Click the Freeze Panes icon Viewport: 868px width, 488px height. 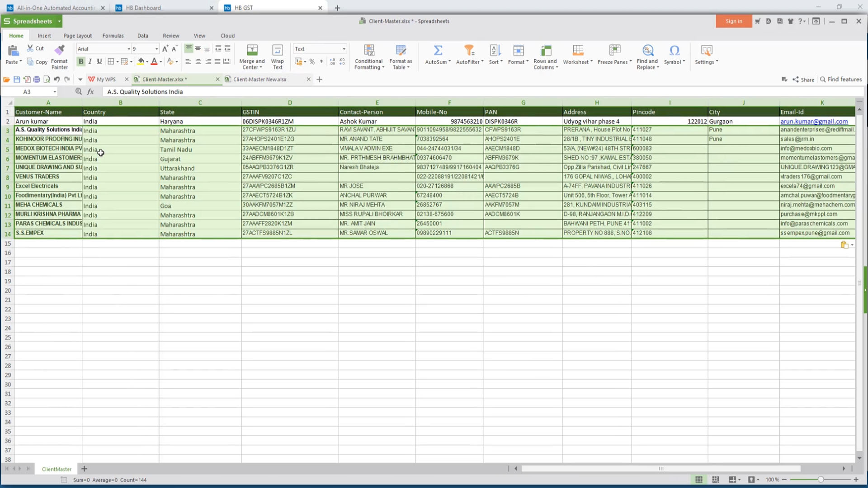coord(614,50)
